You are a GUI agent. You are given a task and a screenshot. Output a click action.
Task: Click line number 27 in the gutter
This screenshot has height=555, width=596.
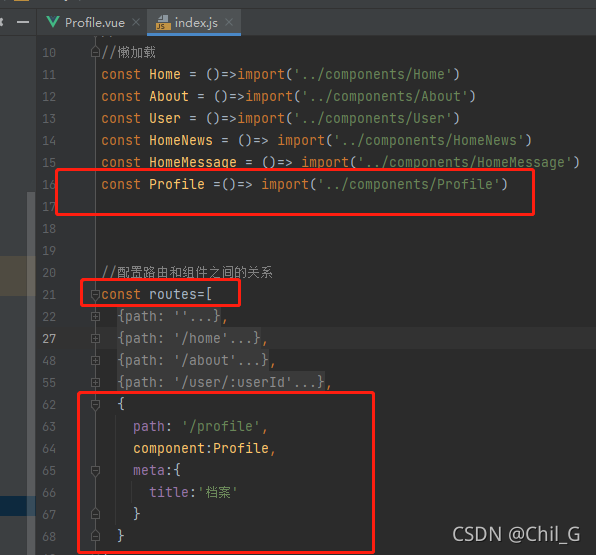coord(49,339)
